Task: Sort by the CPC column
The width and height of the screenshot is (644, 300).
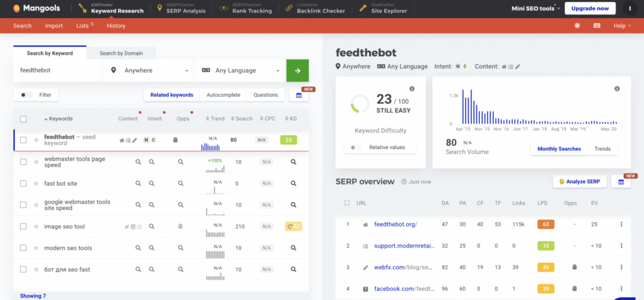Action: pyautogui.click(x=267, y=119)
